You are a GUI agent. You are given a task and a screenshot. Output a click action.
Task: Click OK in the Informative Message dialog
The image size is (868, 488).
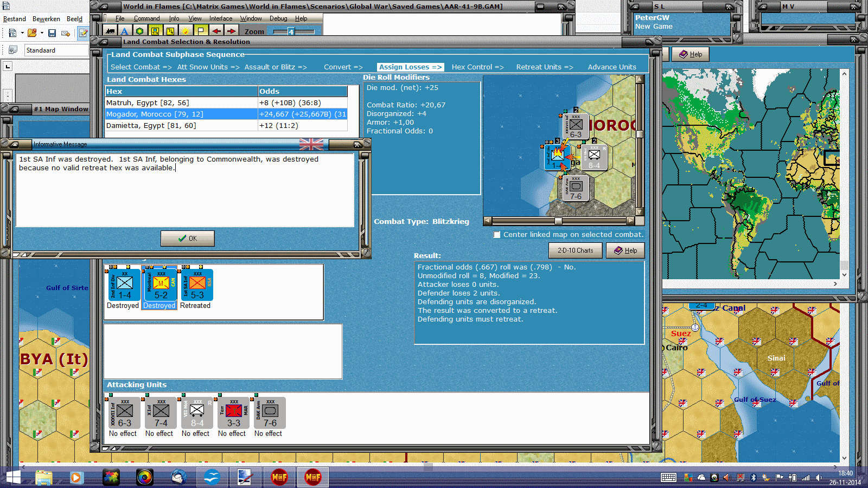tap(187, 239)
